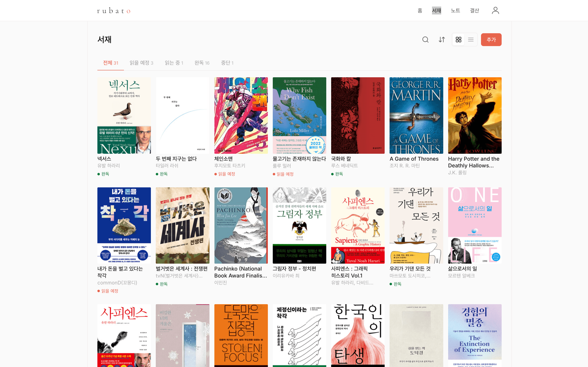Image resolution: width=588 pixels, height=367 pixels.
Task: Open 노트 in top navigation
Action: pyautogui.click(x=455, y=10)
